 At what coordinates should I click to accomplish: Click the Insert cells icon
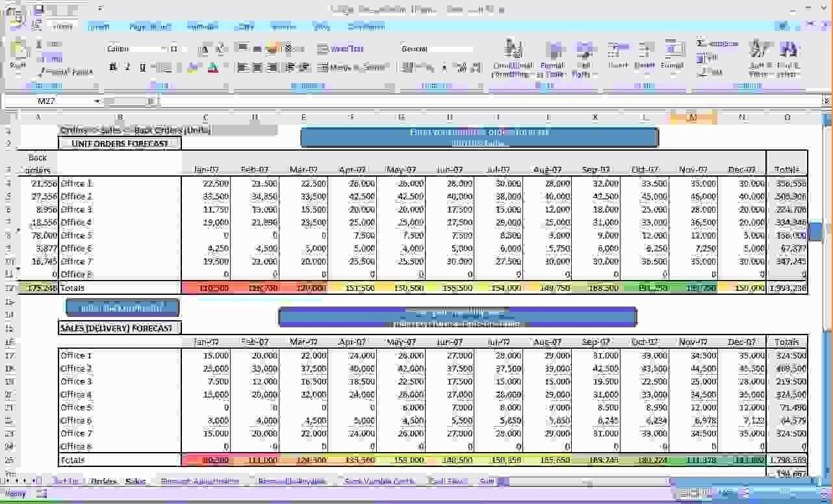coord(618,56)
